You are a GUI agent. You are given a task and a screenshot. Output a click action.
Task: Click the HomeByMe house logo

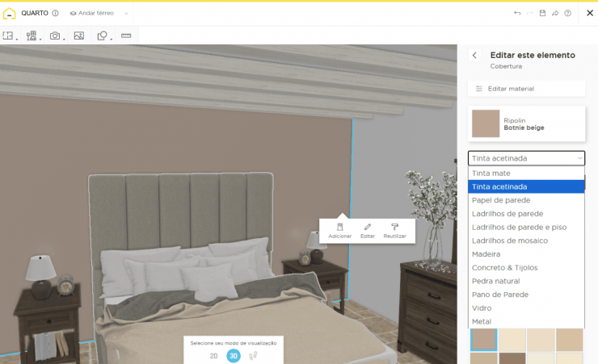(9, 14)
